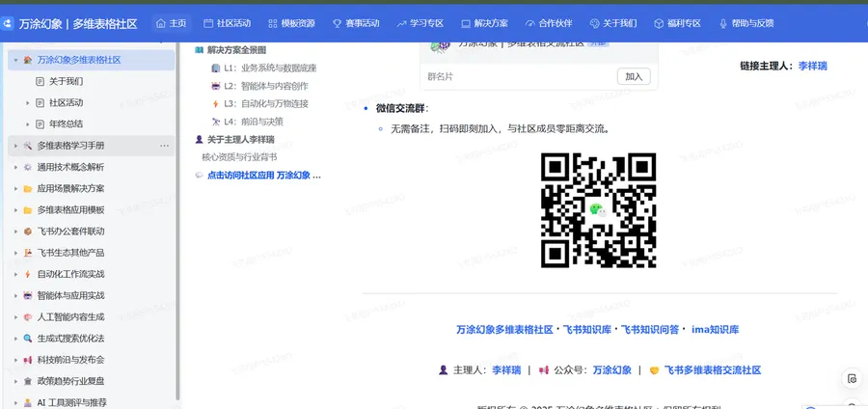Expand the 飞书生态其他产品 node arrow
The height and width of the screenshot is (409, 868).
tap(15, 253)
